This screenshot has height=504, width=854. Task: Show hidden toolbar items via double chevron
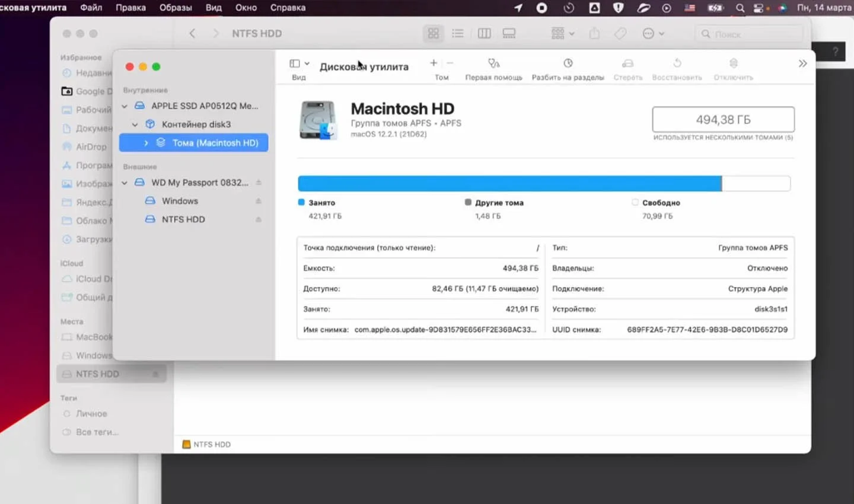coord(802,63)
